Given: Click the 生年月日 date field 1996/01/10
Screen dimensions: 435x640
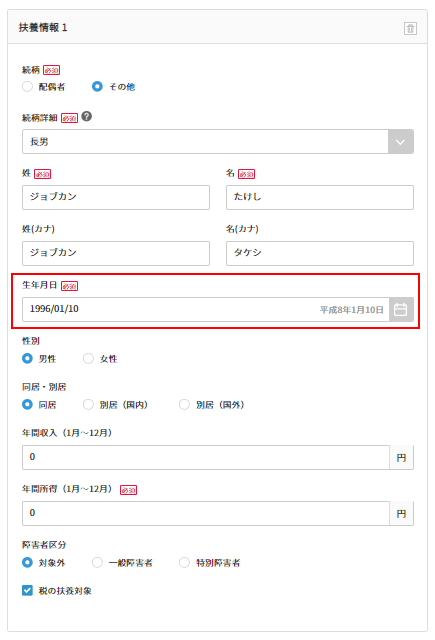Looking at the screenshot, I should click(206, 309).
